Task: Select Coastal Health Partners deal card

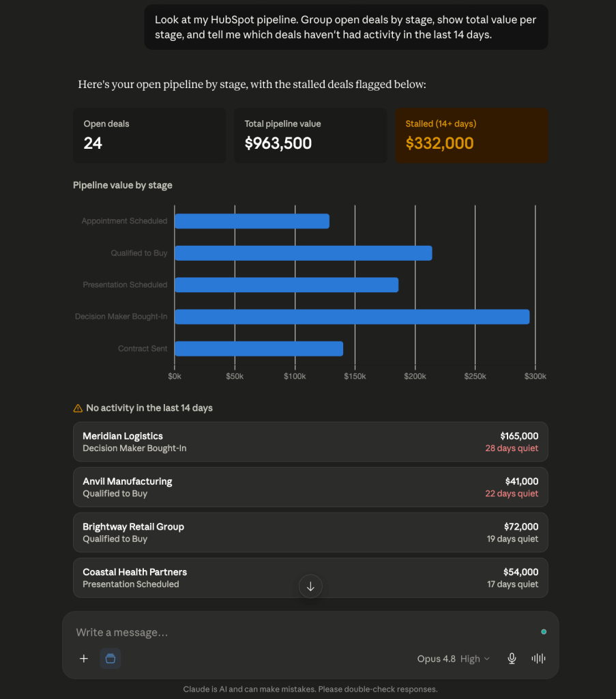Action: pyautogui.click(x=310, y=577)
